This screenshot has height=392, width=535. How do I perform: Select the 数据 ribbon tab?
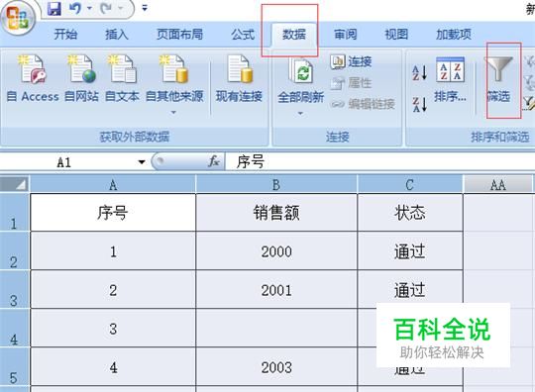pos(294,35)
